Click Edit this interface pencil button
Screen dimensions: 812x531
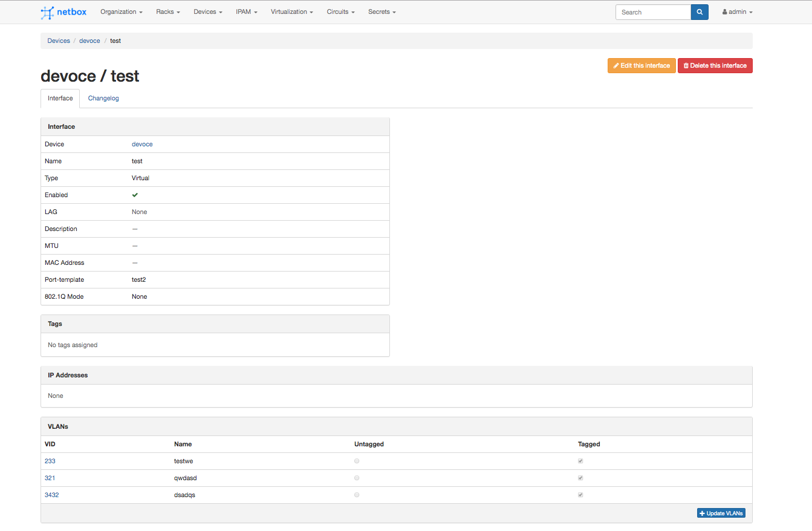641,65
